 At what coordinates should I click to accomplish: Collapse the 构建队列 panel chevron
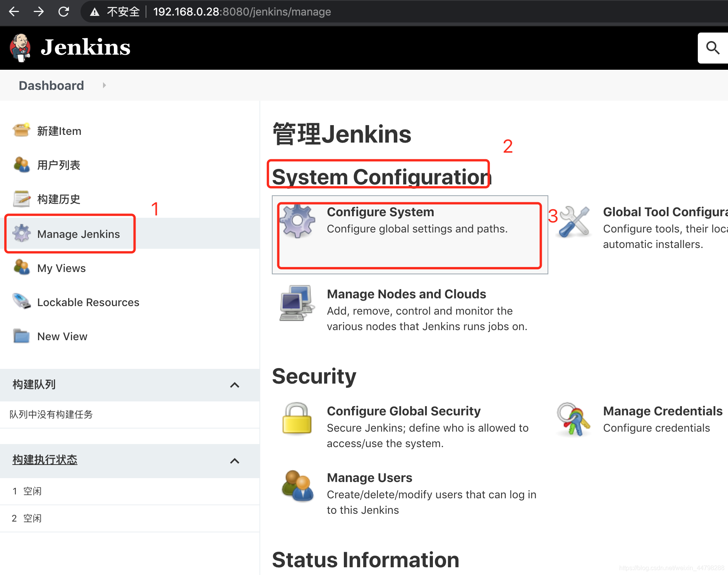pos(235,385)
